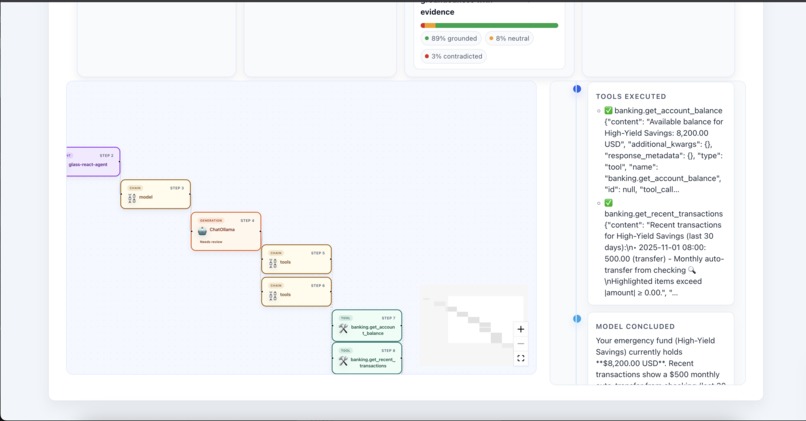806x421 pixels.
Task: Click the chain icon on Step 6 tools node
Action: point(273,296)
